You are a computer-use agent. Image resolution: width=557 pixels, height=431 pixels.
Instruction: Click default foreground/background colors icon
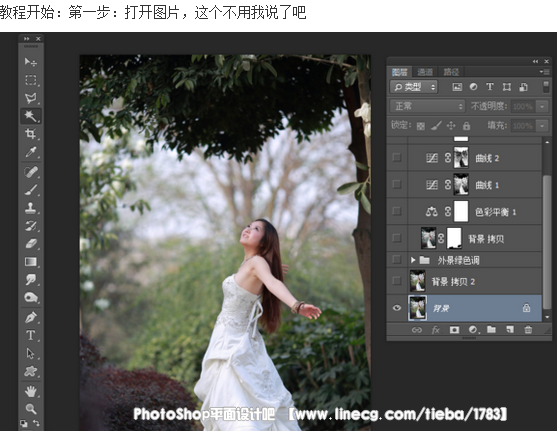(x=23, y=423)
